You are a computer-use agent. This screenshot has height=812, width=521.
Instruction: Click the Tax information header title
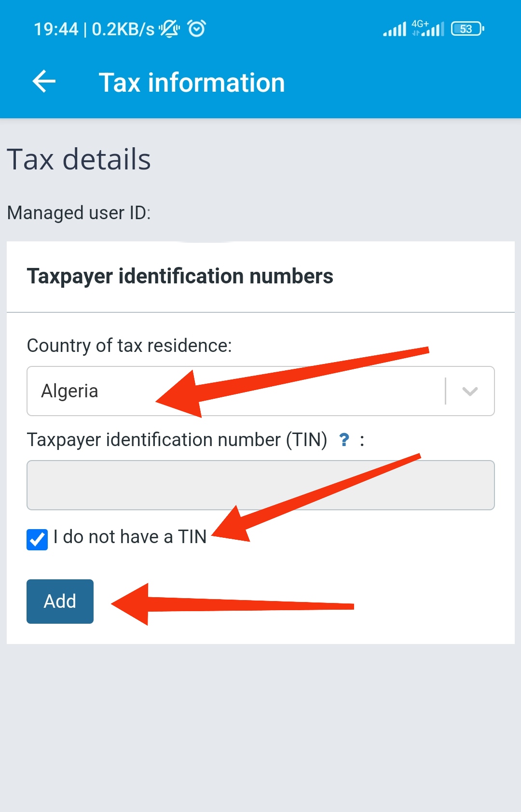tap(192, 83)
